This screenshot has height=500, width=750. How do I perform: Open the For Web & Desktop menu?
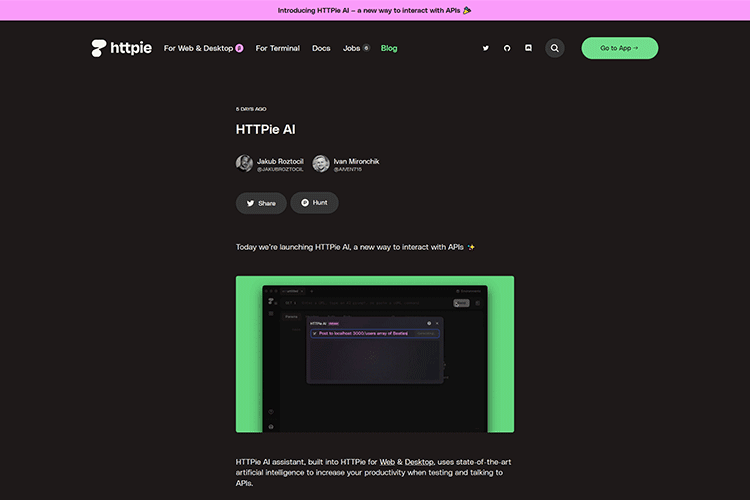point(198,48)
